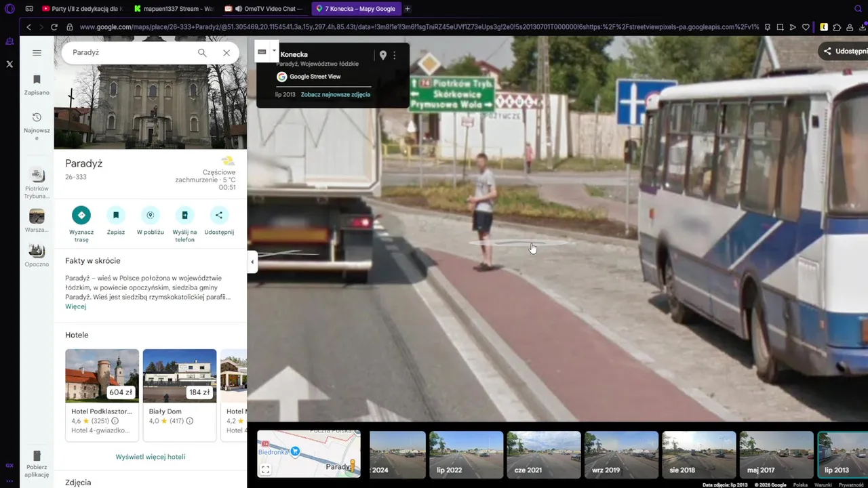Image resolution: width=868 pixels, height=488 pixels.
Task: Click Wyznacz trasę directions icon
Action: tap(81, 215)
